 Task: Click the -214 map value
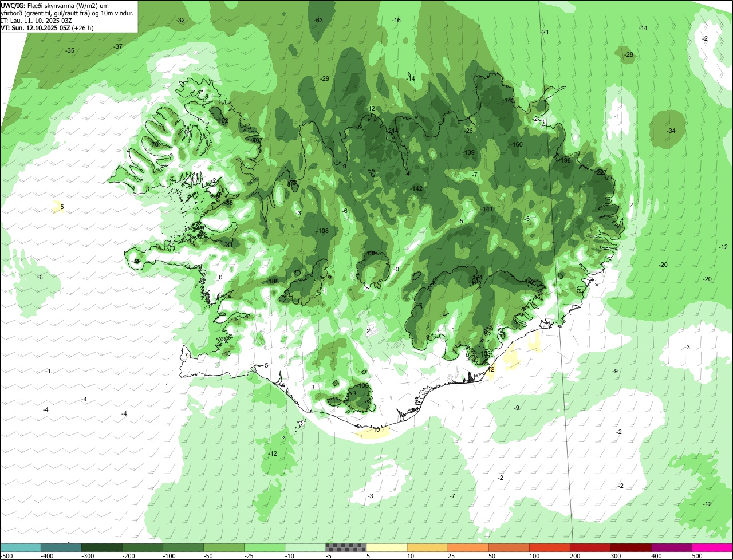pos(392,131)
